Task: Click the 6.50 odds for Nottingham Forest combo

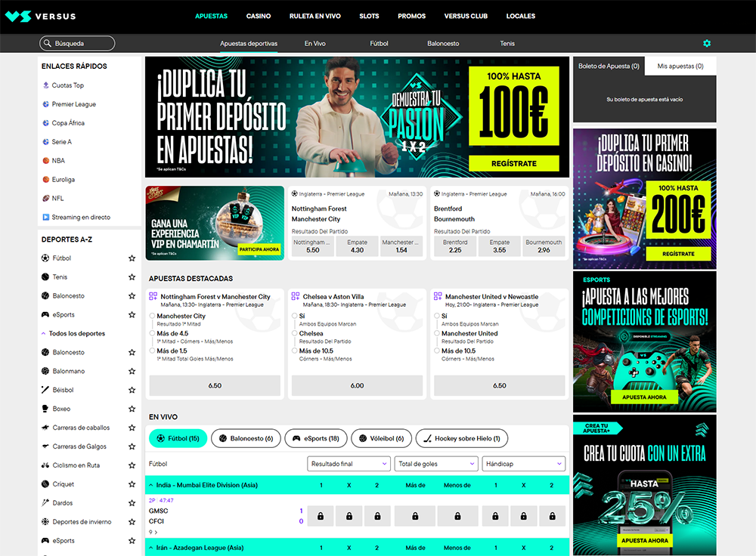Action: tap(215, 385)
